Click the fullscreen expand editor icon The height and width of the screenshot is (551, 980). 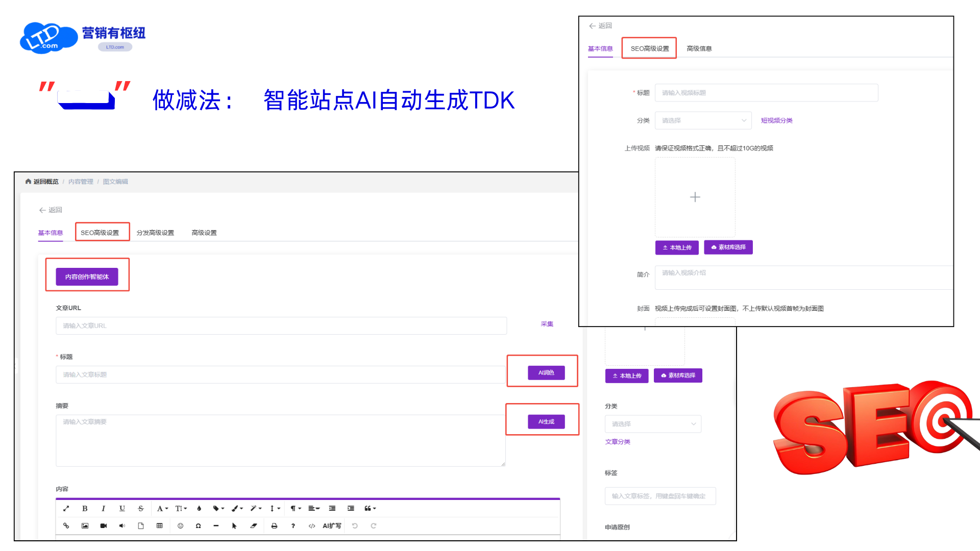coord(66,508)
